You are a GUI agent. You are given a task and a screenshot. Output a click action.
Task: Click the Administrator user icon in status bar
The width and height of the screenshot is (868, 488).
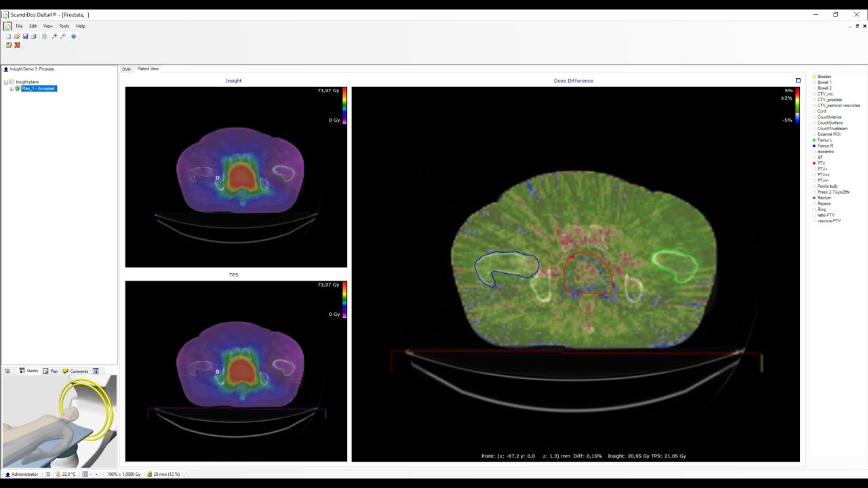(x=7, y=474)
